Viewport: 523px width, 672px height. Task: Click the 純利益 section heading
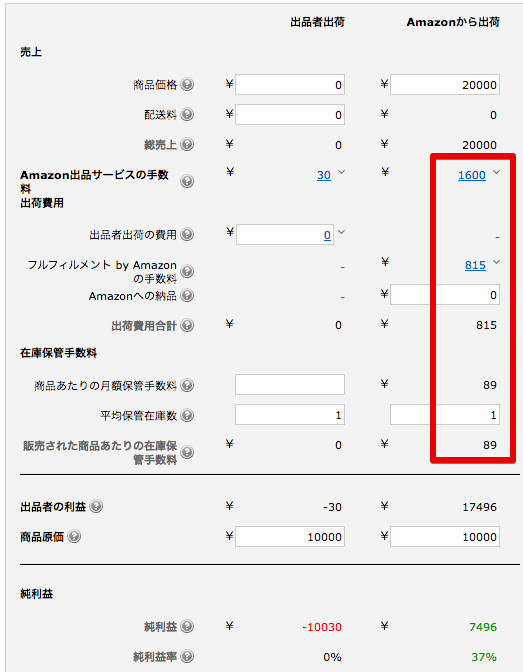tap(36, 594)
